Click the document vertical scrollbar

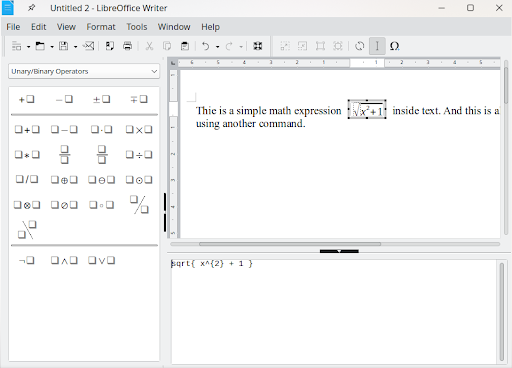pyautogui.click(x=506, y=147)
